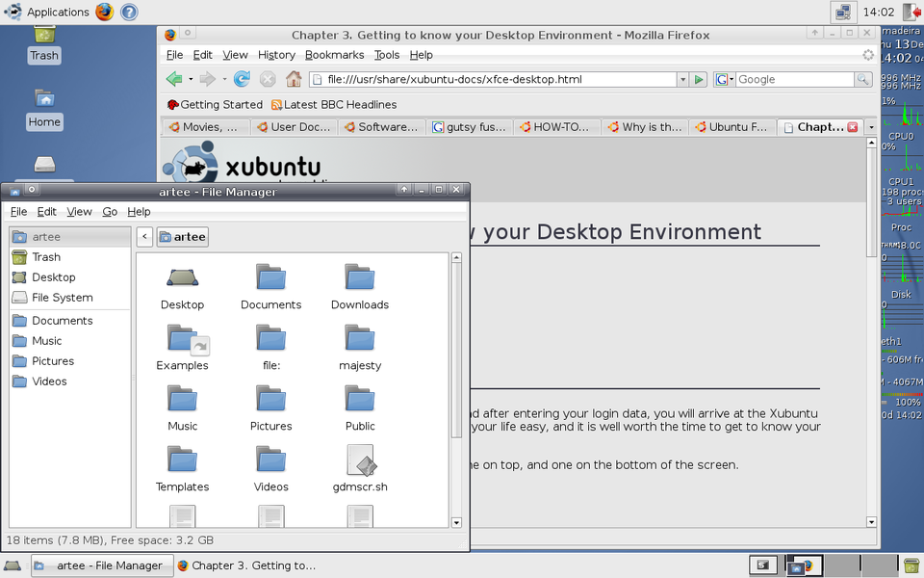Open the Videos folder in main file view
The width and height of the screenshot is (924, 578).
[x=270, y=460]
